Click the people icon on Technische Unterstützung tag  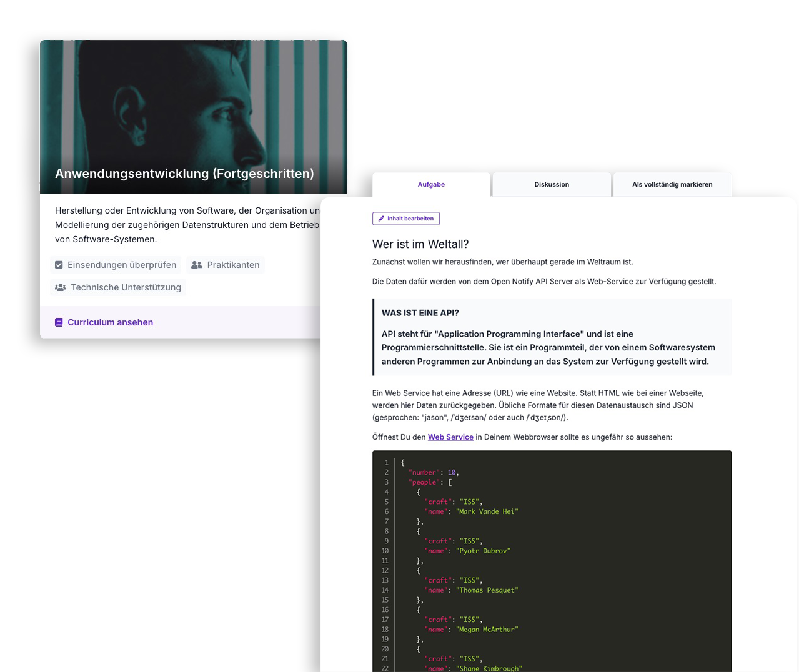61,287
